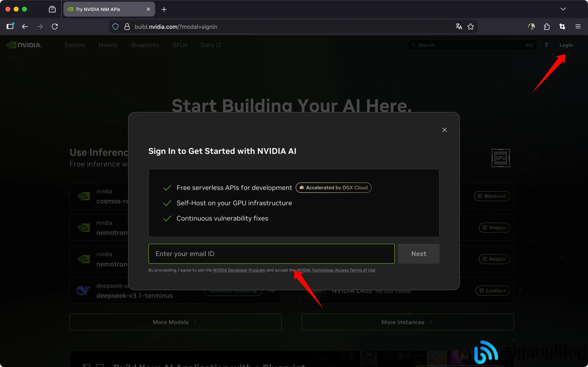Viewport: 588px width, 367px height.
Task: Open a new tab with plus button
Action: [164, 9]
